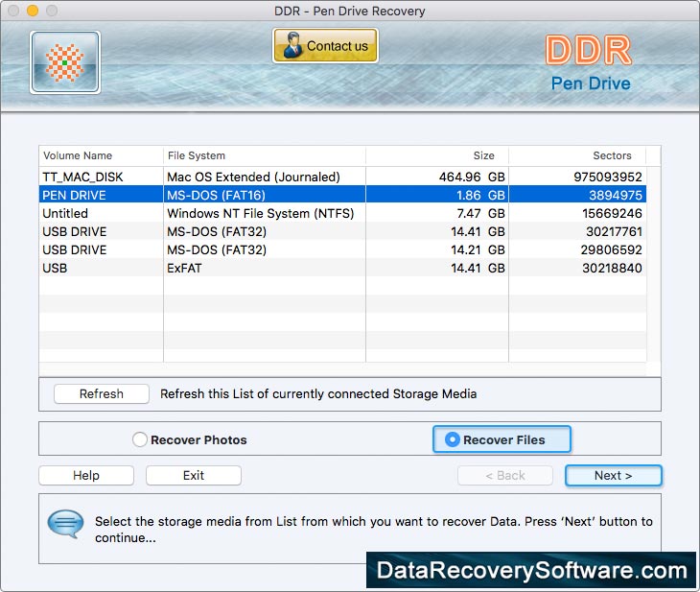The image size is (700, 592).
Task: Select the USB DRIVE row sized 14.21 GB
Action: [x=342, y=249]
